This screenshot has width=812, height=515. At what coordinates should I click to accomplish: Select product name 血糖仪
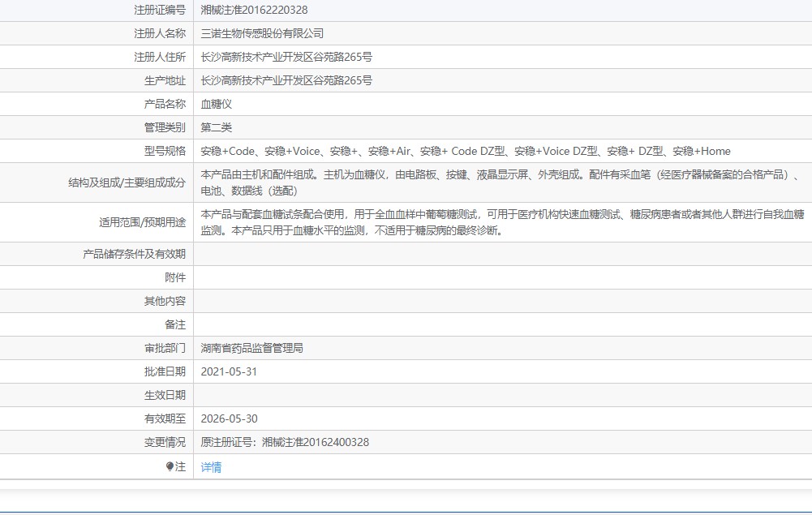pyautogui.click(x=216, y=104)
